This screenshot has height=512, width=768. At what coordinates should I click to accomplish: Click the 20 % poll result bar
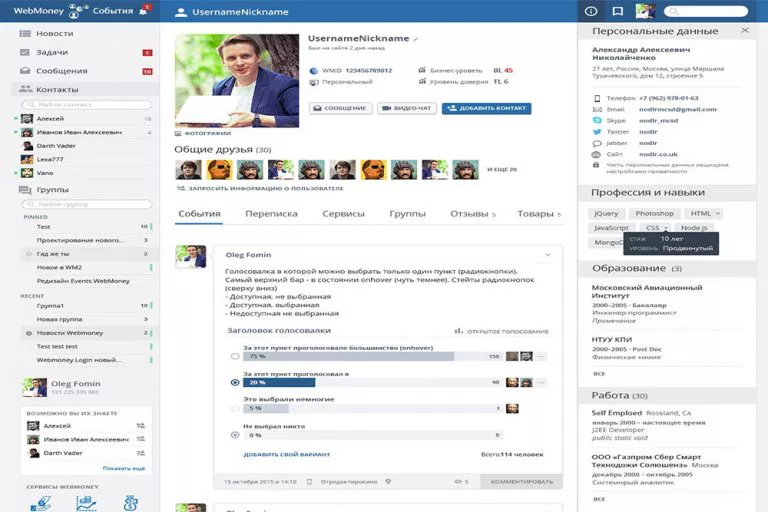point(372,382)
